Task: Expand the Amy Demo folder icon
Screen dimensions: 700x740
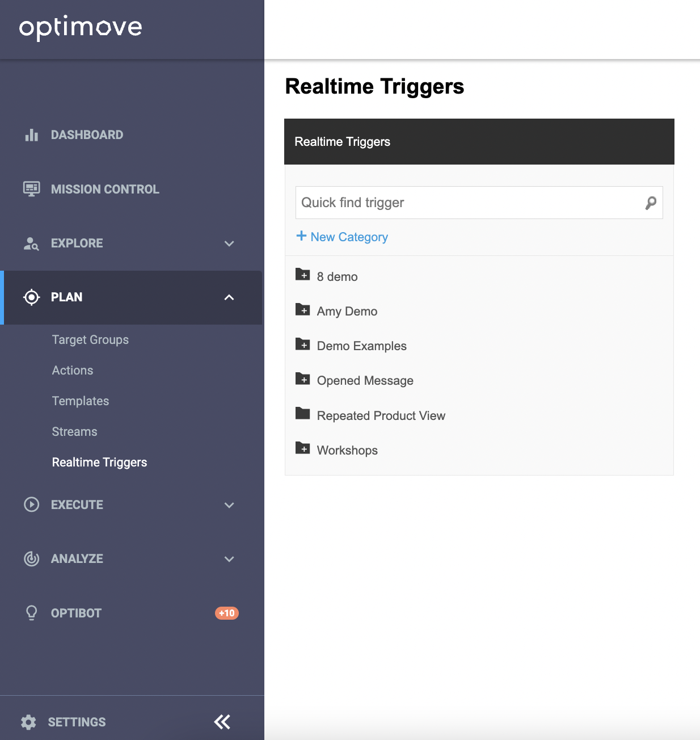Action: pos(303,309)
